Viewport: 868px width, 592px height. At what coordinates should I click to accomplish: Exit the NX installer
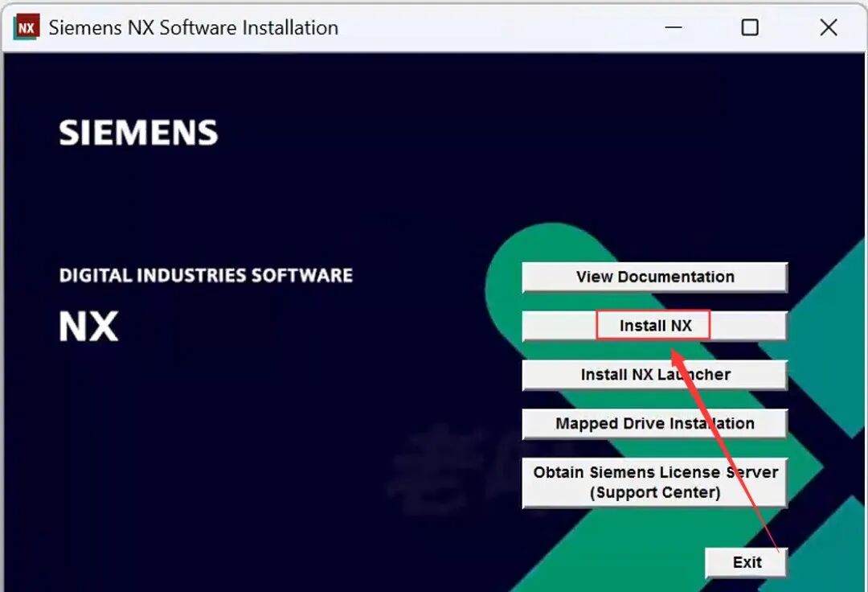746,563
